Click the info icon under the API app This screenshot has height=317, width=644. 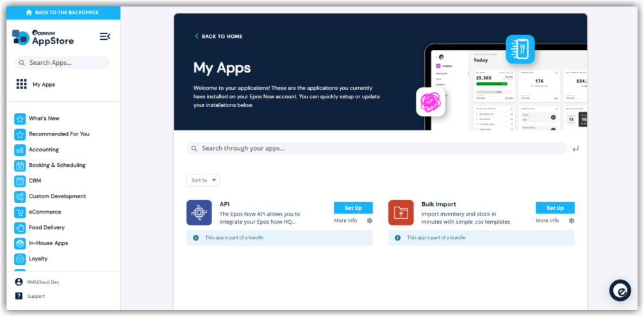coord(196,237)
